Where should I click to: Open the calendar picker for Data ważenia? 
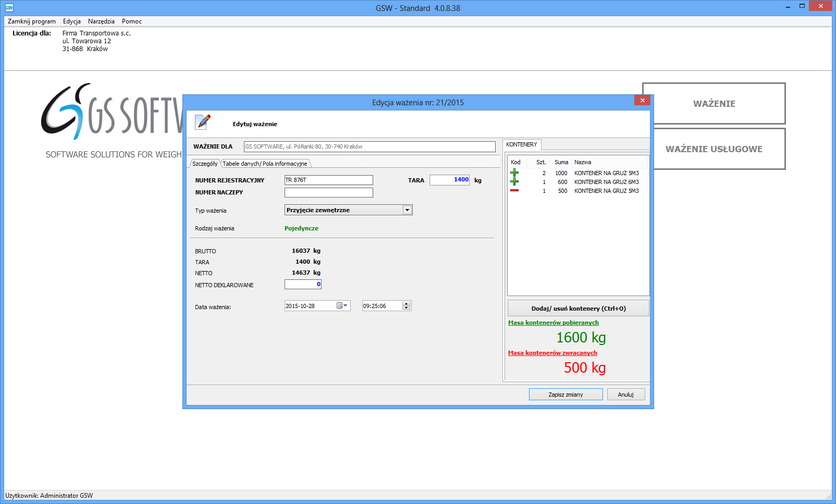point(342,306)
